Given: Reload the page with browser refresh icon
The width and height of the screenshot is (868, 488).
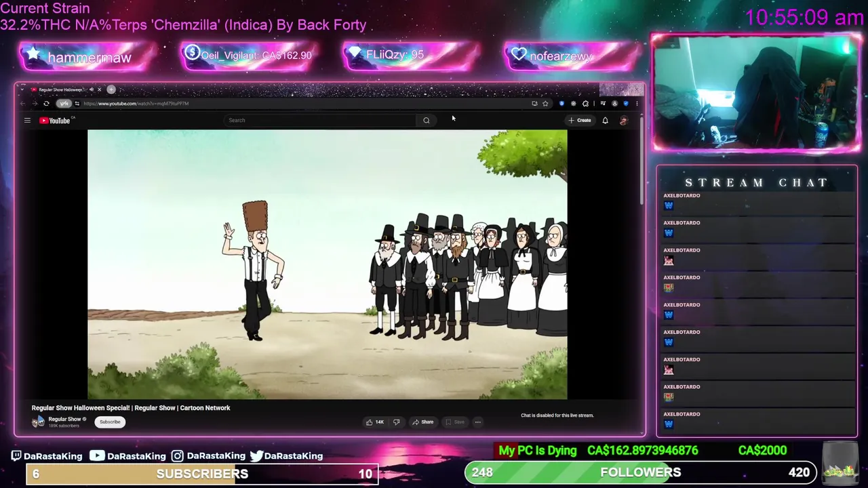Looking at the screenshot, I should 46,104.
